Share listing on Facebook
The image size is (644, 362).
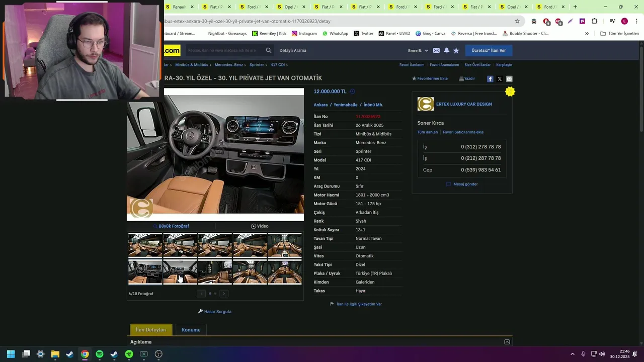point(490,79)
